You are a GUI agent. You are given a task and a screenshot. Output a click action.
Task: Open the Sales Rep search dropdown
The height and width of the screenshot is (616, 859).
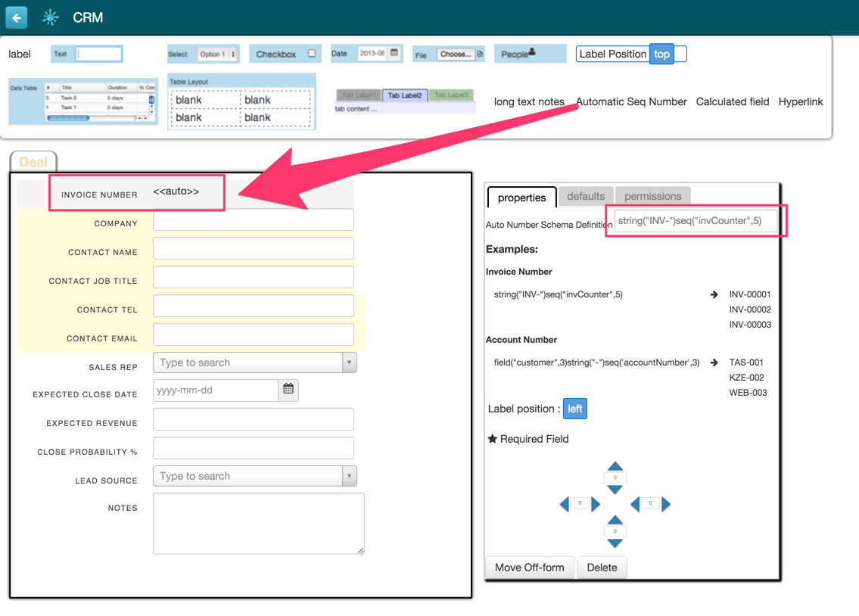tap(349, 362)
